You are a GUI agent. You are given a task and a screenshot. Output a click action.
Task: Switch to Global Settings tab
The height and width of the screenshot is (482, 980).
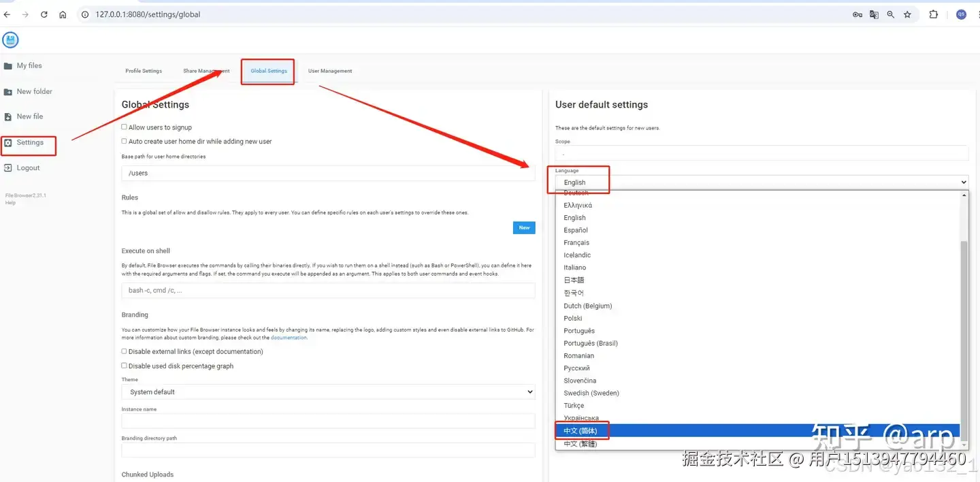tap(269, 71)
